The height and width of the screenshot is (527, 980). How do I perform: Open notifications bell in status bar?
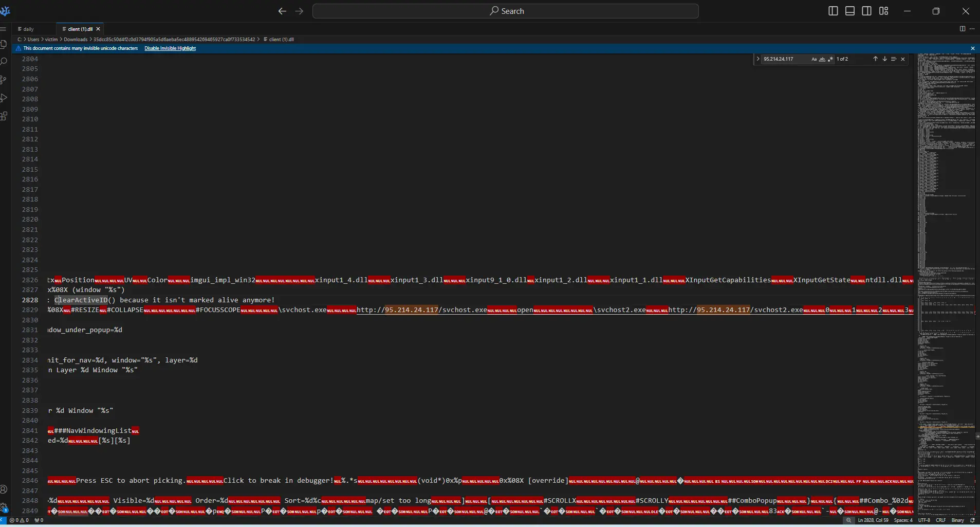[x=972, y=520]
